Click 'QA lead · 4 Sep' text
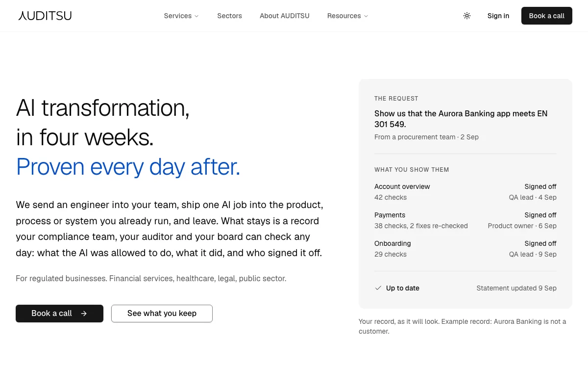 (533, 197)
